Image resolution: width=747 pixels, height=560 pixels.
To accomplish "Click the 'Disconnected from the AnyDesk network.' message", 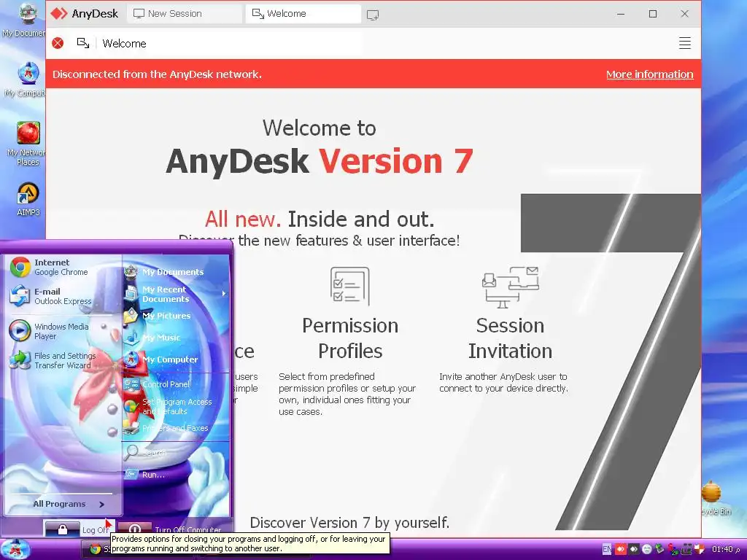I will 158,74.
